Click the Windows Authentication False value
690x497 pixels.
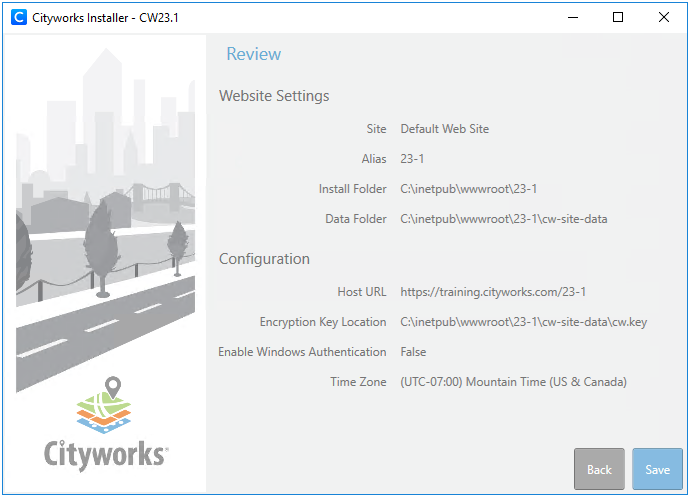point(413,352)
